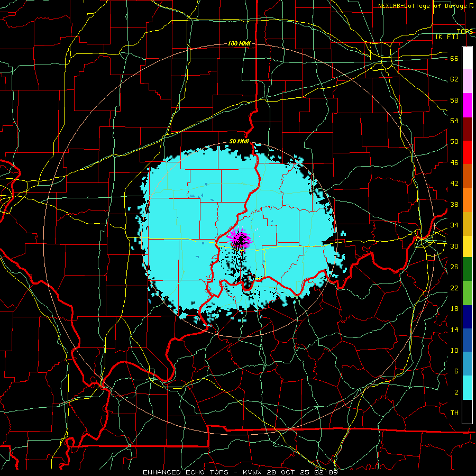Select the 22 legend scale value
This screenshot has width=476, height=476.
coord(454,288)
